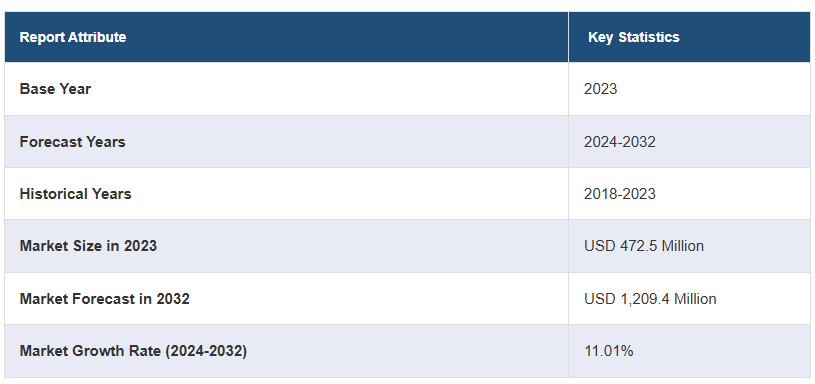
Task: Click the USD 472.5 Million value
Action: click(x=643, y=246)
